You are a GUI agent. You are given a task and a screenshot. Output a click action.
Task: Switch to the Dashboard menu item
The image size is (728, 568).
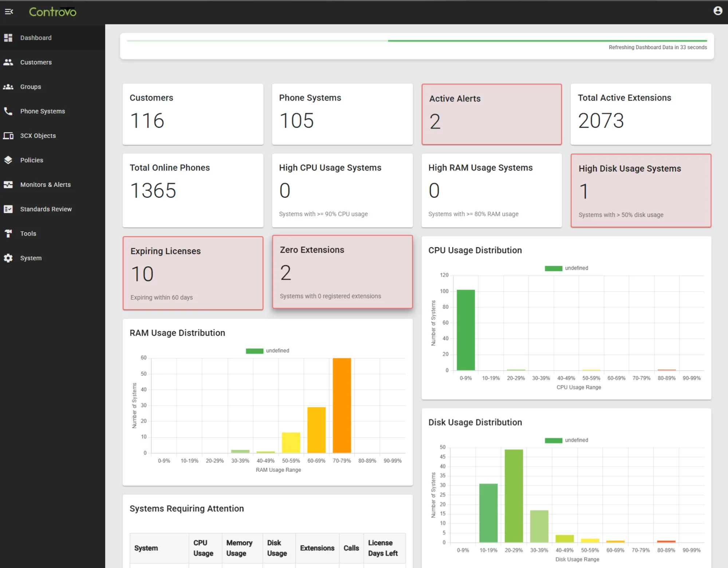pos(36,38)
